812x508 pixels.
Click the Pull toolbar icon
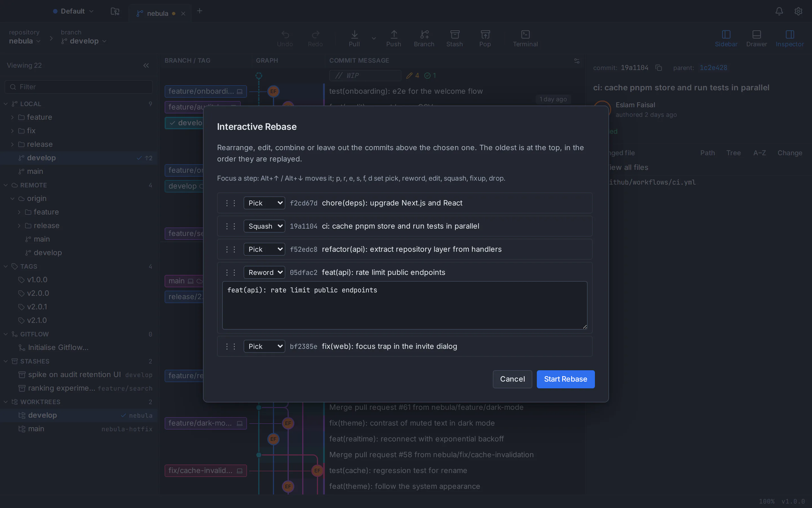tap(354, 39)
